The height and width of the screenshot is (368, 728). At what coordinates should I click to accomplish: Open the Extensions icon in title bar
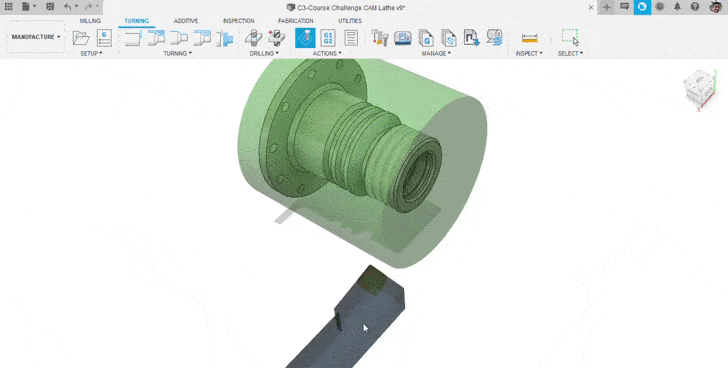pyautogui.click(x=625, y=6)
